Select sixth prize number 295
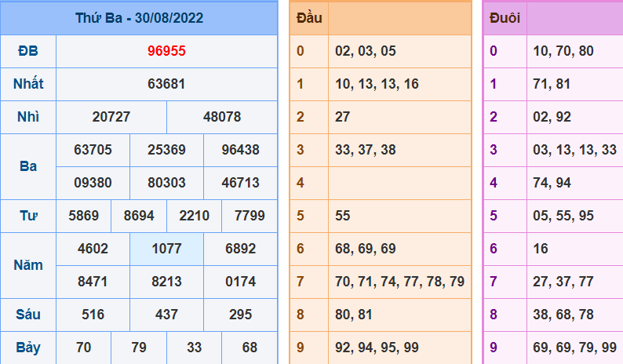This screenshot has height=364, width=623. pos(240,315)
